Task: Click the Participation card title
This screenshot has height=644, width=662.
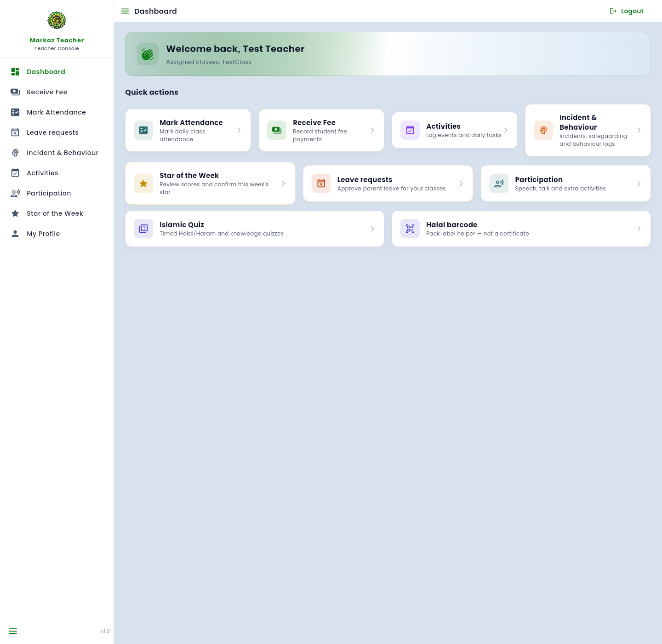Action: 539,179
